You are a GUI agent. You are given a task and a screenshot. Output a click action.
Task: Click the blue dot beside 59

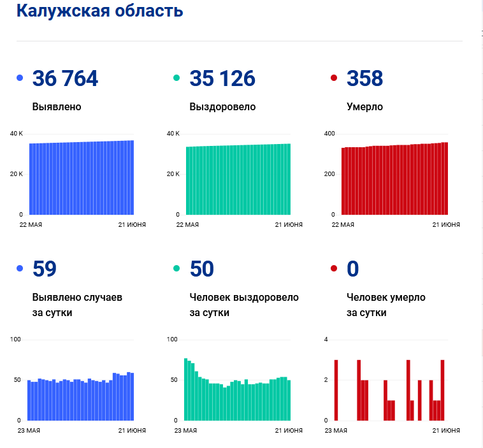pyautogui.click(x=20, y=268)
